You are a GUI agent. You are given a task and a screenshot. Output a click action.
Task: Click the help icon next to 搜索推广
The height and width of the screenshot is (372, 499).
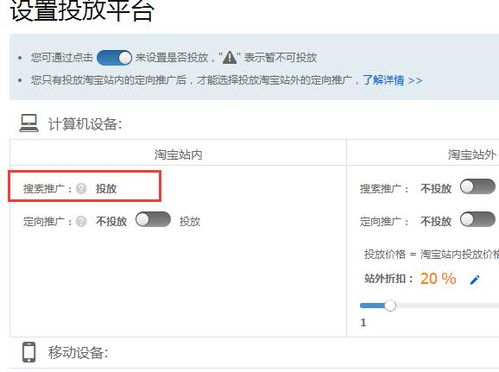point(81,189)
